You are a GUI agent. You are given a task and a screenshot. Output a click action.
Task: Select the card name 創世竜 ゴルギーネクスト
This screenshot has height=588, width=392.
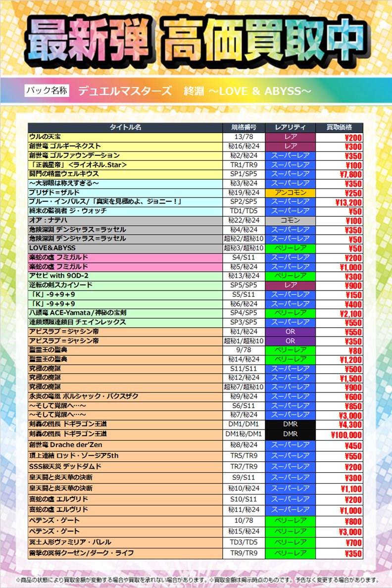[x=65, y=146]
